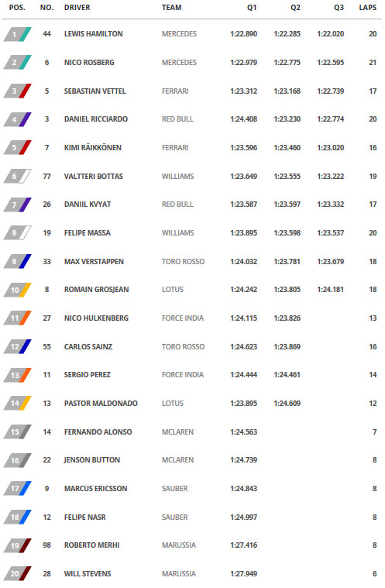Click MERCEDES team for Nico Rosberg

coord(179,62)
